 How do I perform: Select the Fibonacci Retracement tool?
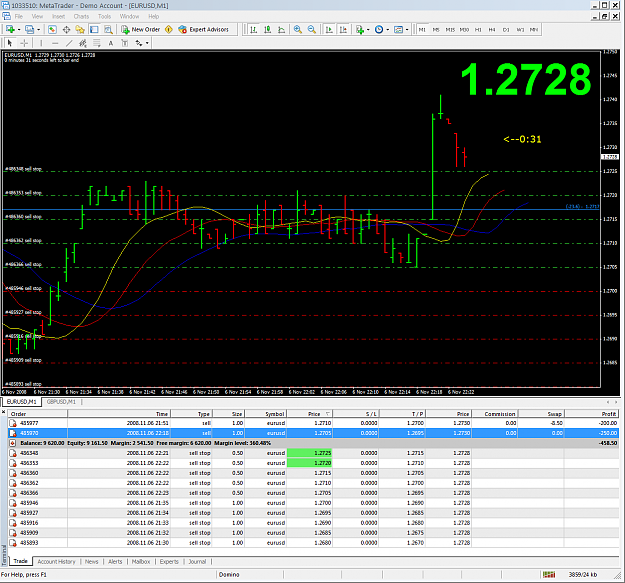click(97, 43)
